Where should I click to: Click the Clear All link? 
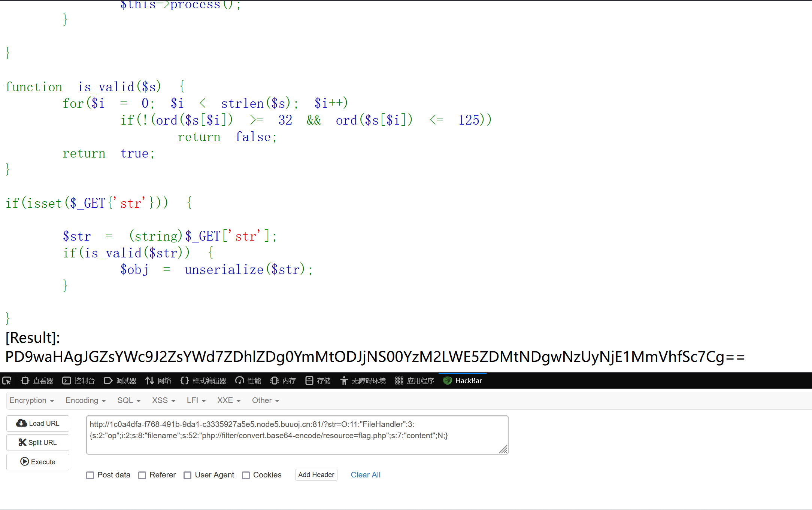point(366,475)
